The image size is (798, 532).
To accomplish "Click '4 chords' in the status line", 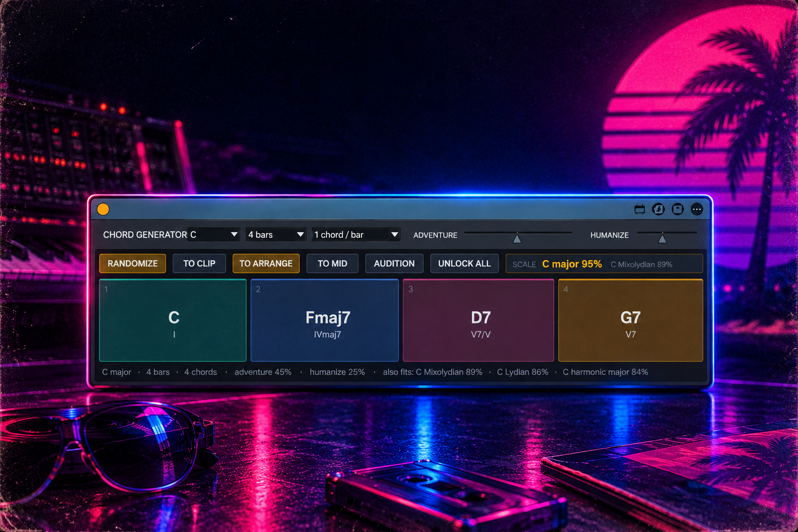I will coord(201,372).
